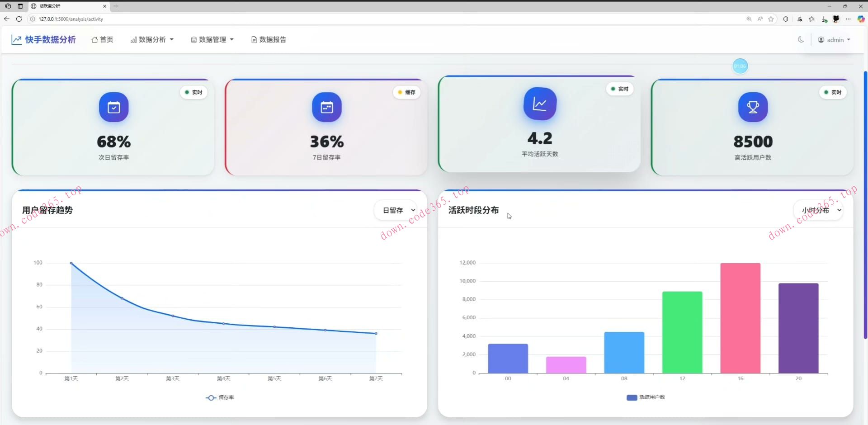Image resolution: width=868 pixels, height=425 pixels.
Task: Toggle the 活跃用户数 legend series
Action: point(646,397)
